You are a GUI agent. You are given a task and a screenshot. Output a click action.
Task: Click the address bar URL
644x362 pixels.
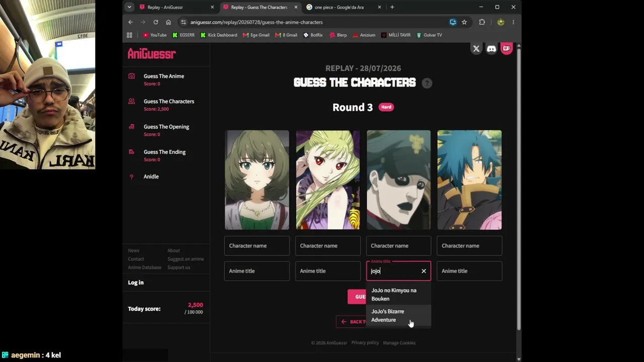[257, 22]
